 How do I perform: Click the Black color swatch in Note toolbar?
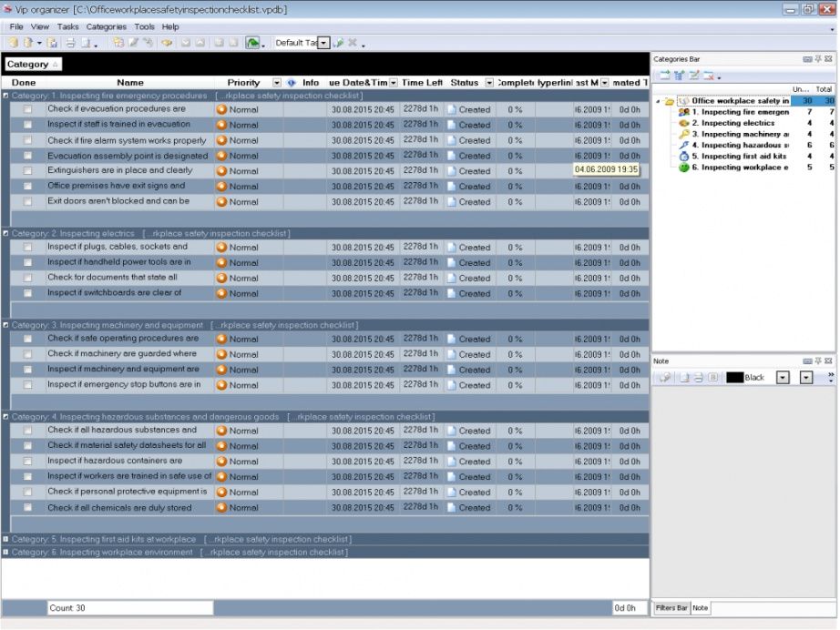pos(734,377)
